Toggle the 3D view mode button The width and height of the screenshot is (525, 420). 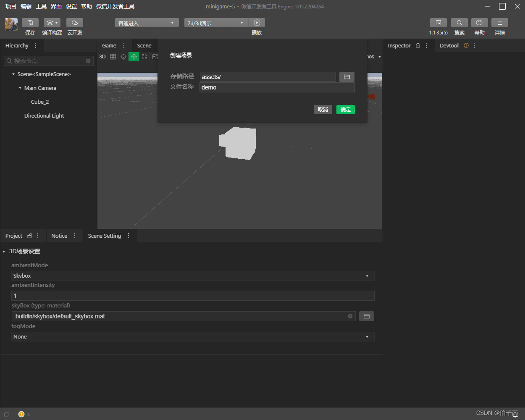[x=102, y=57]
